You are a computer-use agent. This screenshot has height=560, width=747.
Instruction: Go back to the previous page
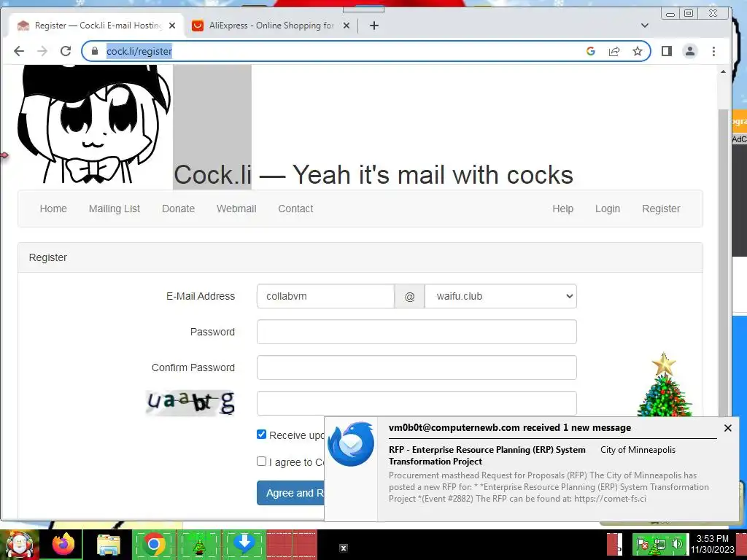[x=18, y=51]
